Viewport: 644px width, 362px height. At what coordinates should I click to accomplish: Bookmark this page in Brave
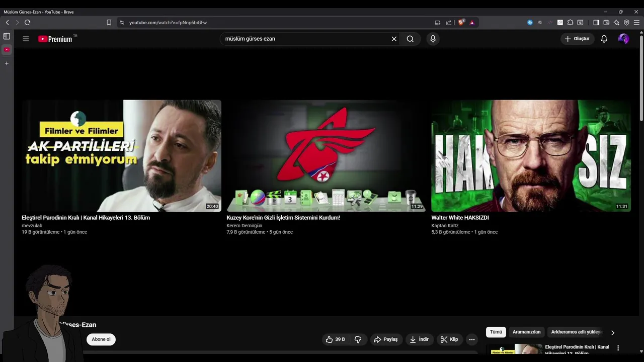[109, 22]
